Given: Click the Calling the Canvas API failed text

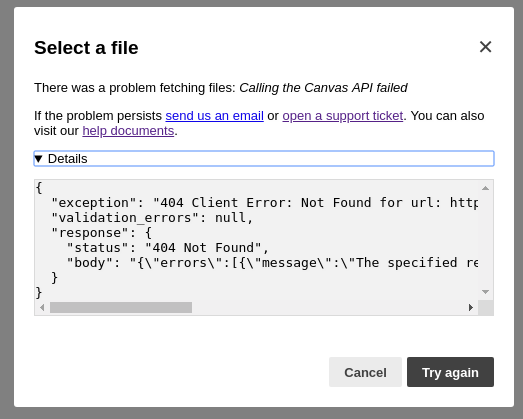Looking at the screenshot, I should point(323,88).
